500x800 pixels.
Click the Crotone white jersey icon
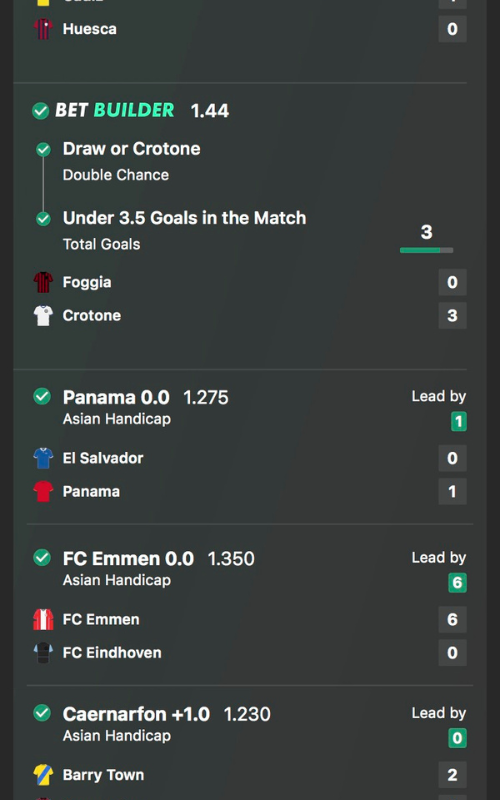click(x=43, y=315)
